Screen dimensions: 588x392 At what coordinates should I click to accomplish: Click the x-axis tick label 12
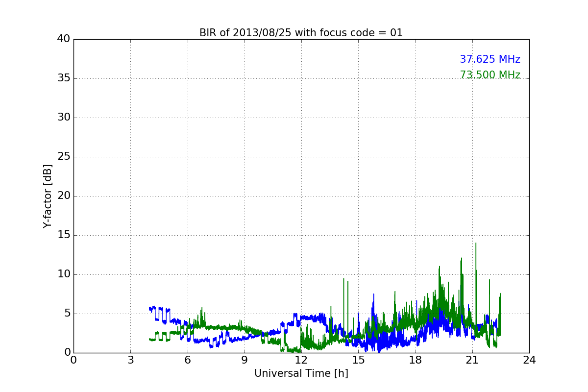(301, 360)
